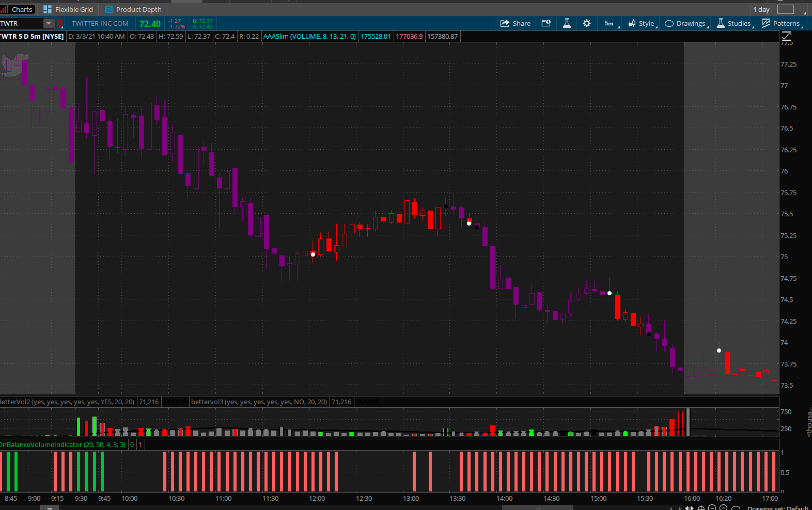Click the AAASlim value 175528.01
This screenshot has width=812, height=510.
(376, 37)
